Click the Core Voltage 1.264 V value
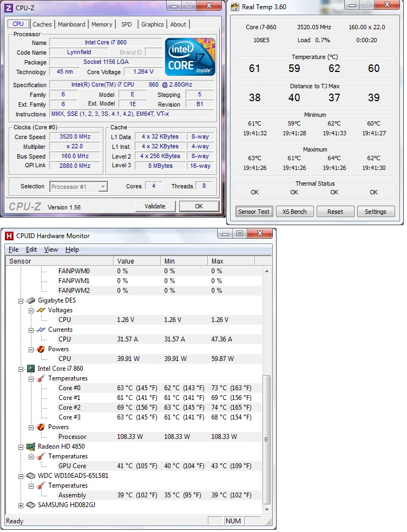Image resolution: width=407 pixels, height=532 pixels. click(x=143, y=71)
